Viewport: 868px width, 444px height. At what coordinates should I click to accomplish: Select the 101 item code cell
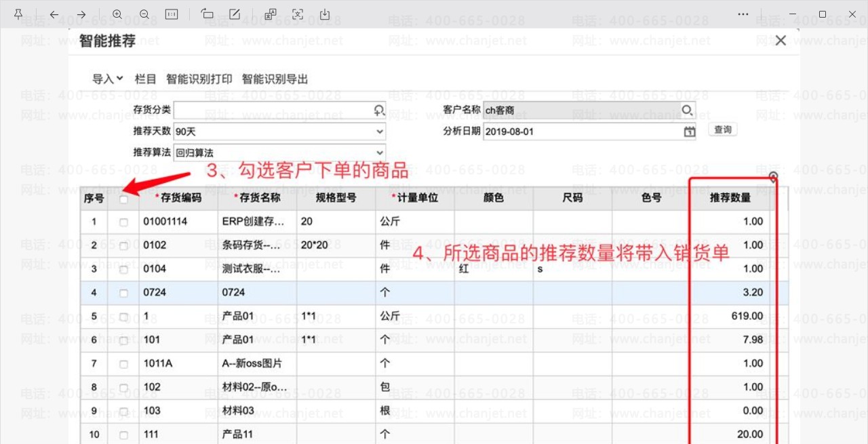[x=179, y=340]
